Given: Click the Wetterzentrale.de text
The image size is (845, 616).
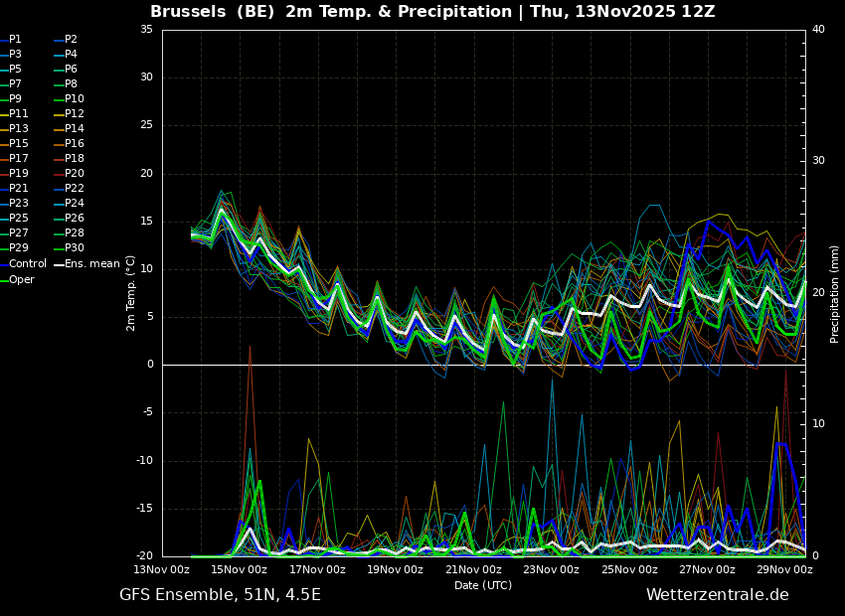Looking at the screenshot, I should click(x=718, y=595).
